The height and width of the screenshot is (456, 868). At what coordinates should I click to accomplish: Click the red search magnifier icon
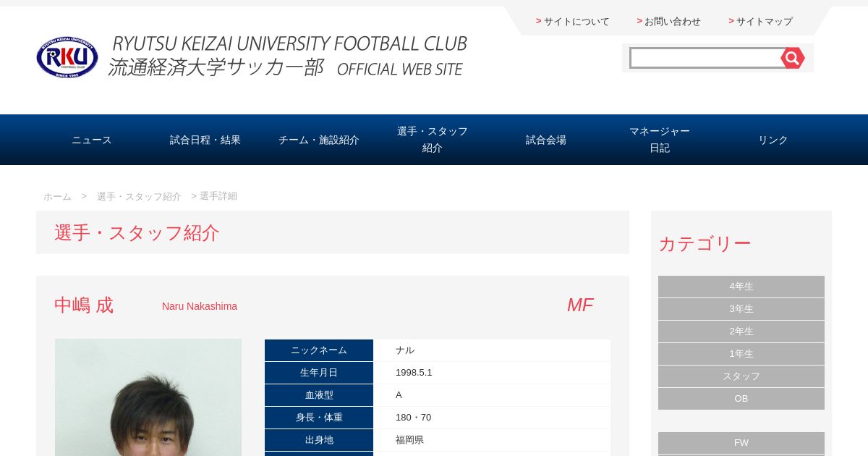point(793,58)
